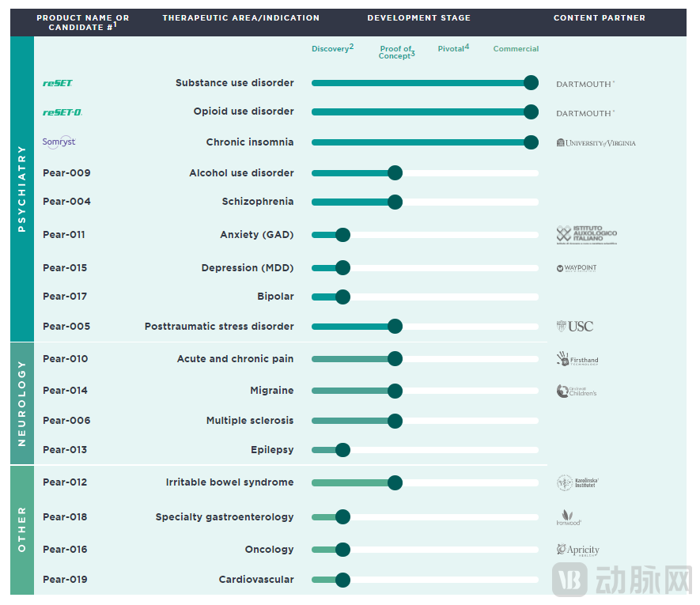Image resolution: width=700 pixels, height=605 pixels.
Task: Click the Chronic insomnia indication text
Action: [x=250, y=142]
